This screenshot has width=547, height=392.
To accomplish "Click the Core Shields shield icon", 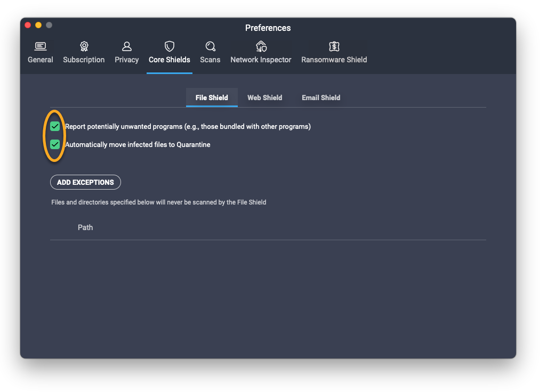I will (169, 46).
